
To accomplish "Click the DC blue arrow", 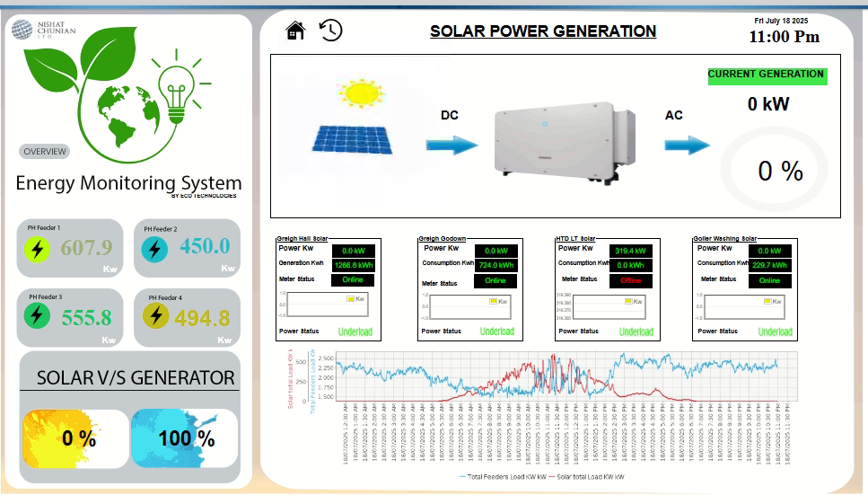I will coord(452,146).
